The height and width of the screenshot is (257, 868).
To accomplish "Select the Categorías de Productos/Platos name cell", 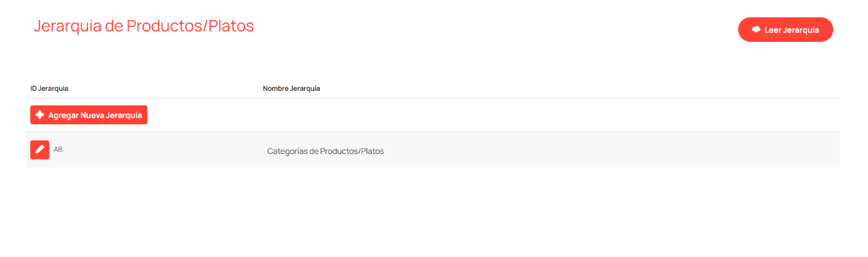I will pyautogui.click(x=326, y=151).
